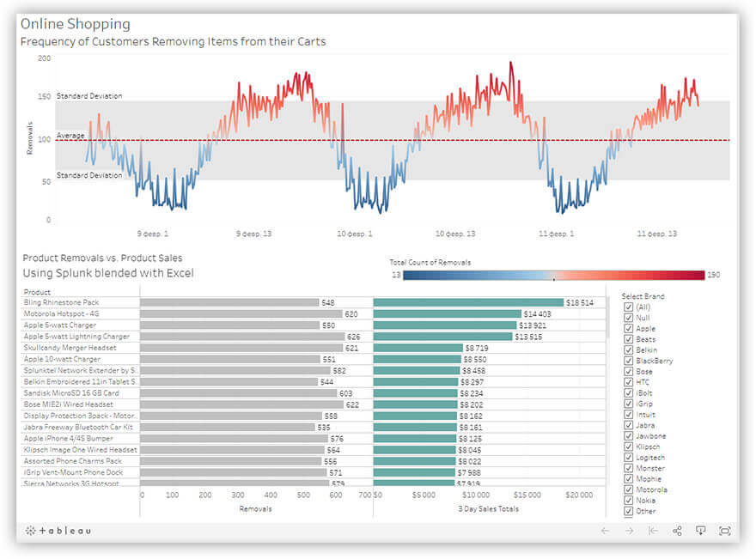Uncheck the Jabra brand checkbox
The width and height of the screenshot is (756, 559).
point(628,425)
